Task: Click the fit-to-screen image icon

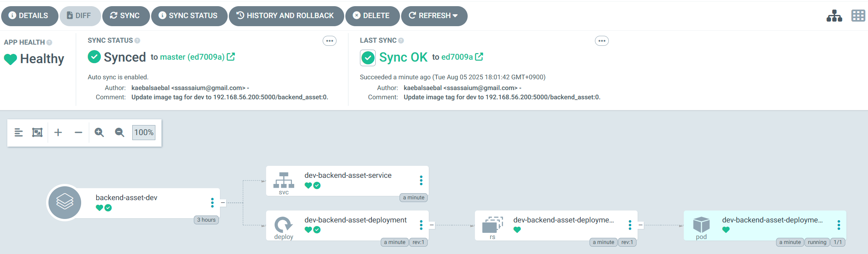Action: [37, 132]
